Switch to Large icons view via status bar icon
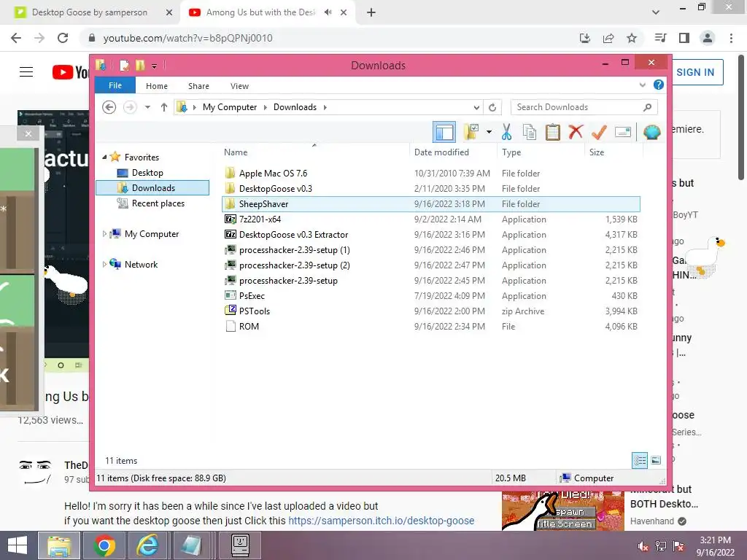This screenshot has width=747, height=560. point(656,460)
